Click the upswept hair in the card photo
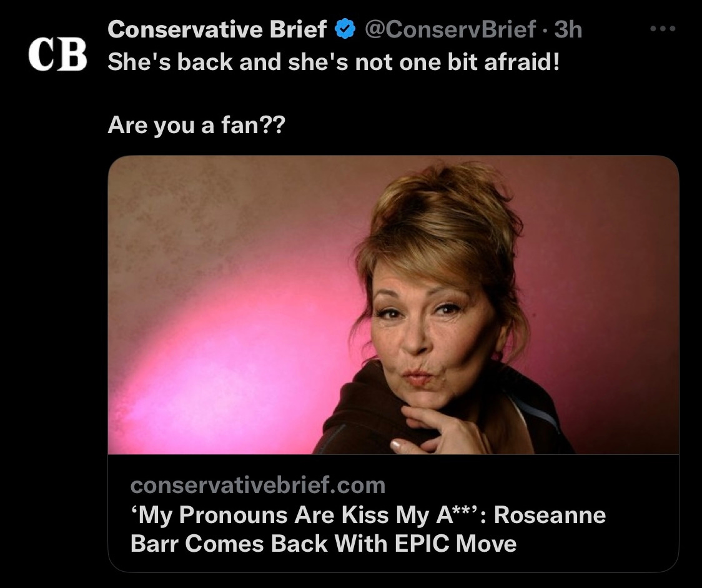This screenshot has height=588, width=702. coord(443,211)
